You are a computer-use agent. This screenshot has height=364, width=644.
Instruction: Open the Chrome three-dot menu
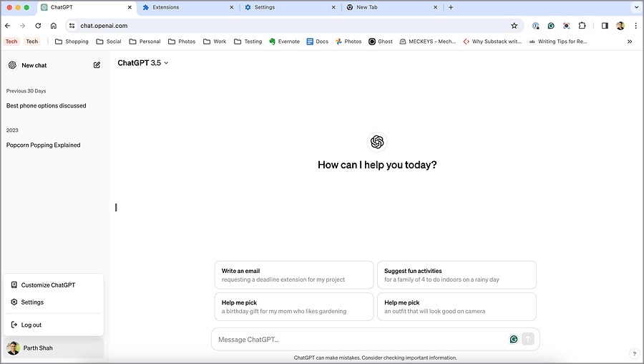pyautogui.click(x=636, y=26)
